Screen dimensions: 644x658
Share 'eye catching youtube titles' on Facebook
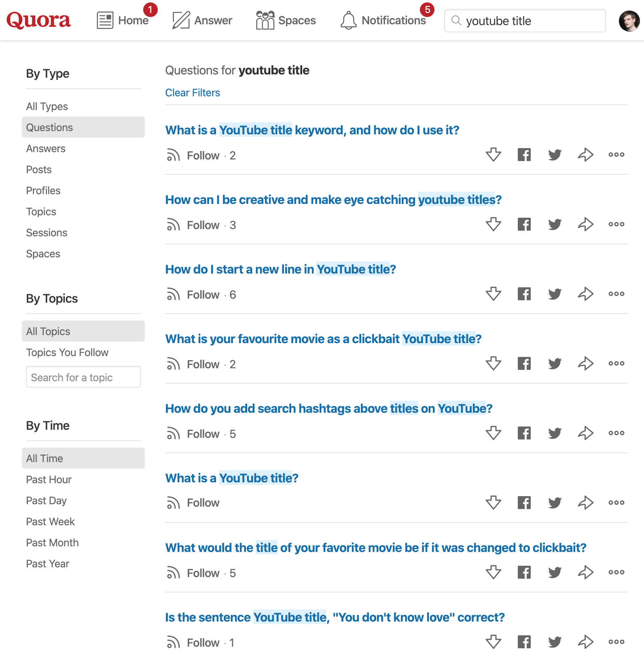tap(524, 224)
